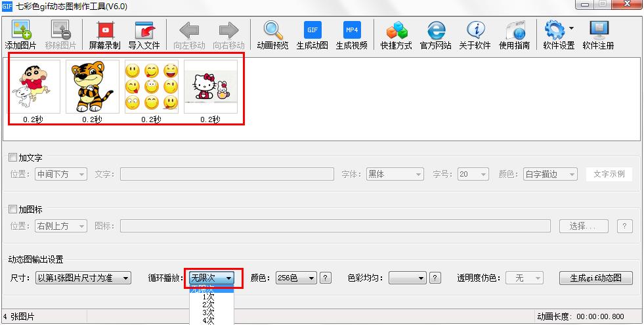Collapse the 循环播放 dropdown showing 无限次

click(x=212, y=278)
